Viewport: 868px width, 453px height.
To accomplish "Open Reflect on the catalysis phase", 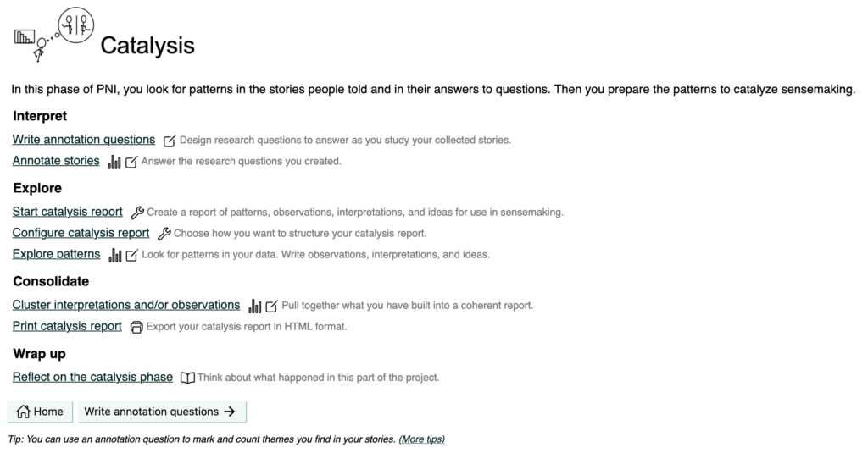I will (92, 377).
